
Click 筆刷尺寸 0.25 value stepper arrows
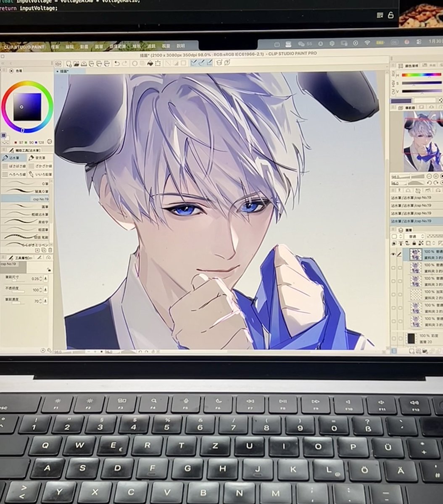[x=41, y=279]
